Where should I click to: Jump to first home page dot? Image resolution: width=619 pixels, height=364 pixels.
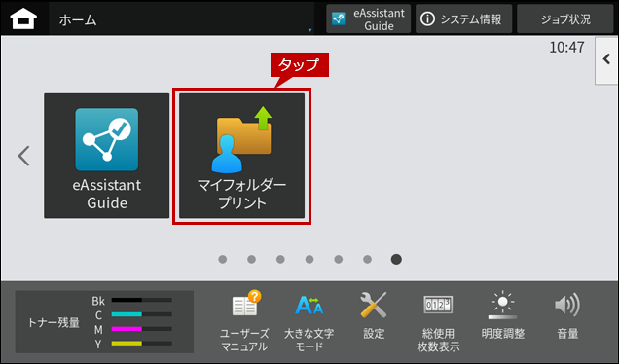pyautogui.click(x=223, y=260)
